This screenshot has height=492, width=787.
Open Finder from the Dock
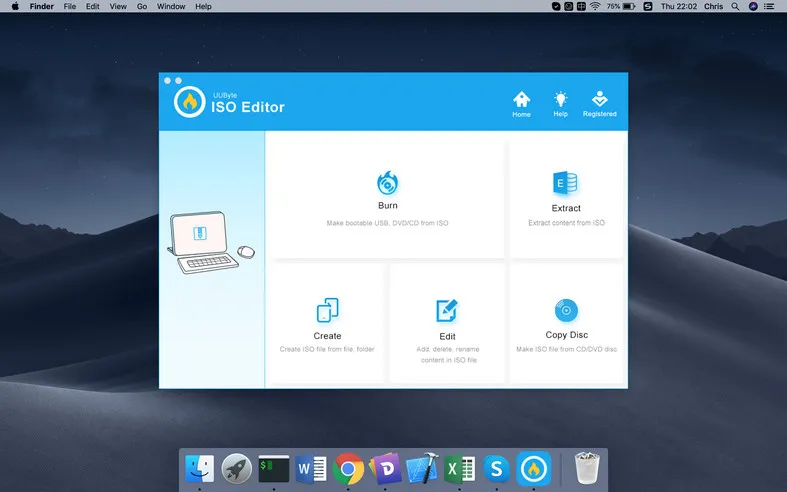click(x=199, y=469)
